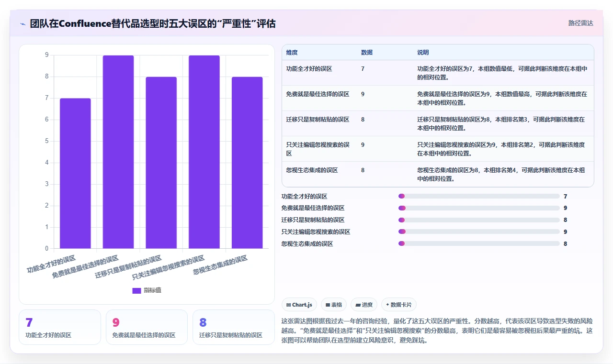Click the 说明 column header

point(423,52)
